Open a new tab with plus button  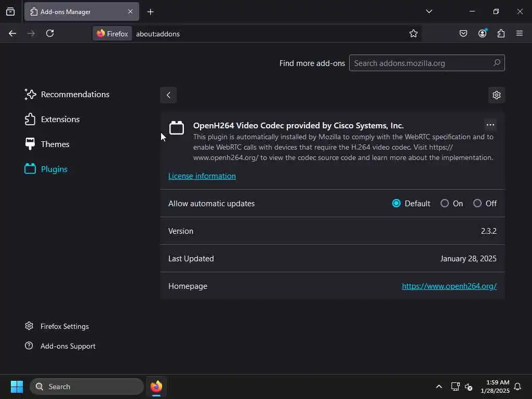(x=150, y=12)
